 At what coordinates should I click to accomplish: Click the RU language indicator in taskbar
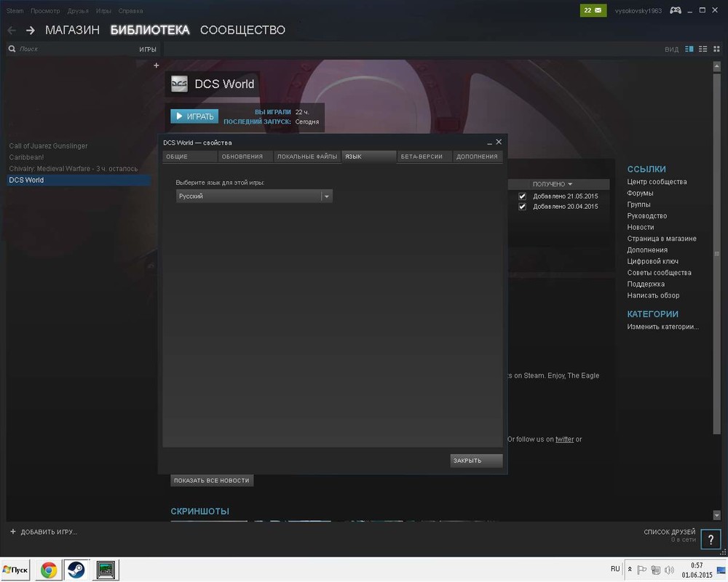615,569
